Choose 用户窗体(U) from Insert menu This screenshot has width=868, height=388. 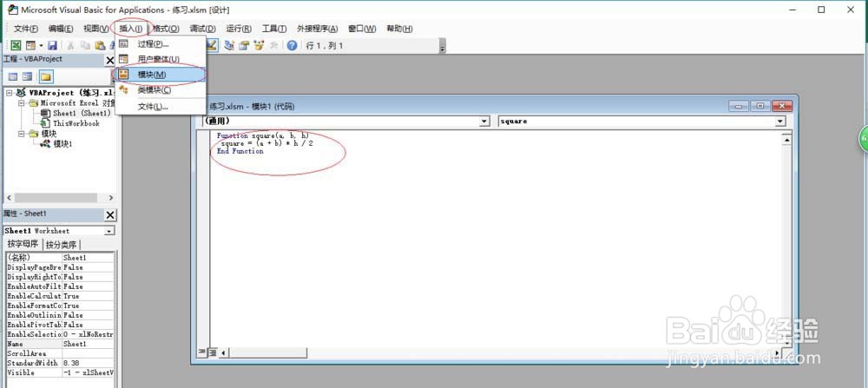coord(161,59)
